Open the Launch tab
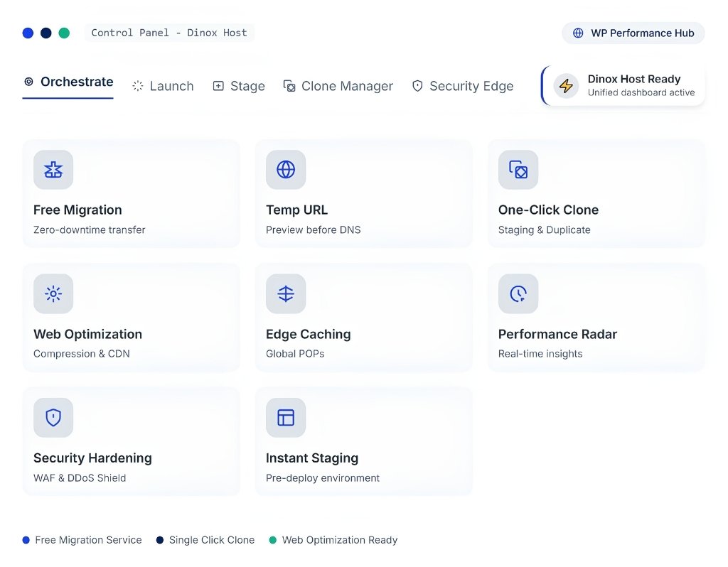This screenshot has height=567, width=728. [x=163, y=86]
